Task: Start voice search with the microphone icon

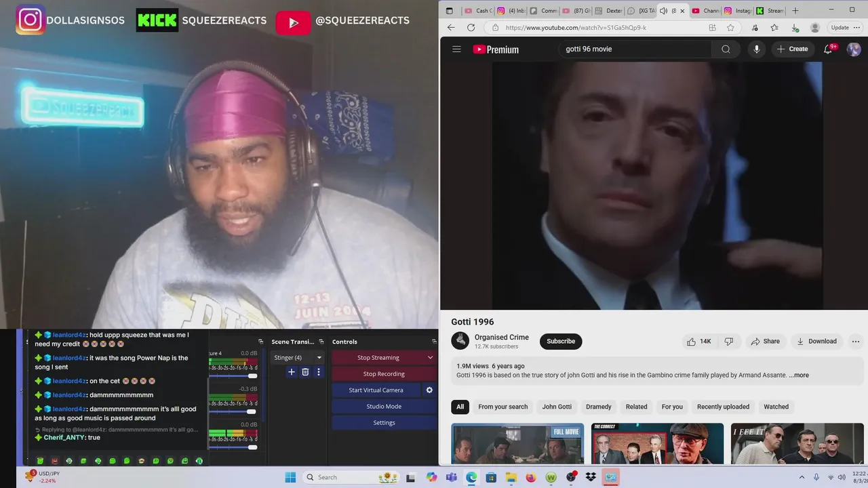Action: click(757, 49)
